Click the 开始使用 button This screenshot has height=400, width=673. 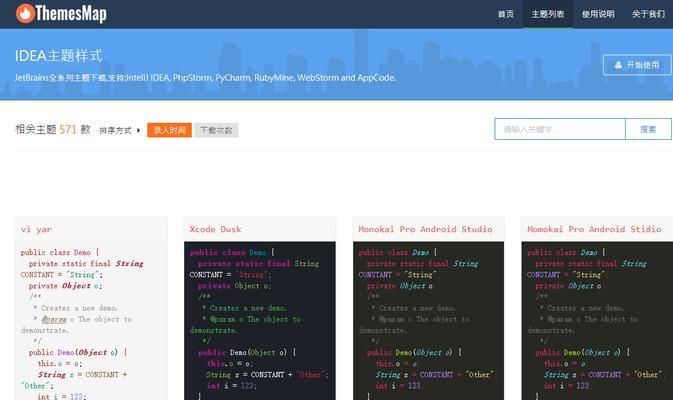tap(637, 65)
